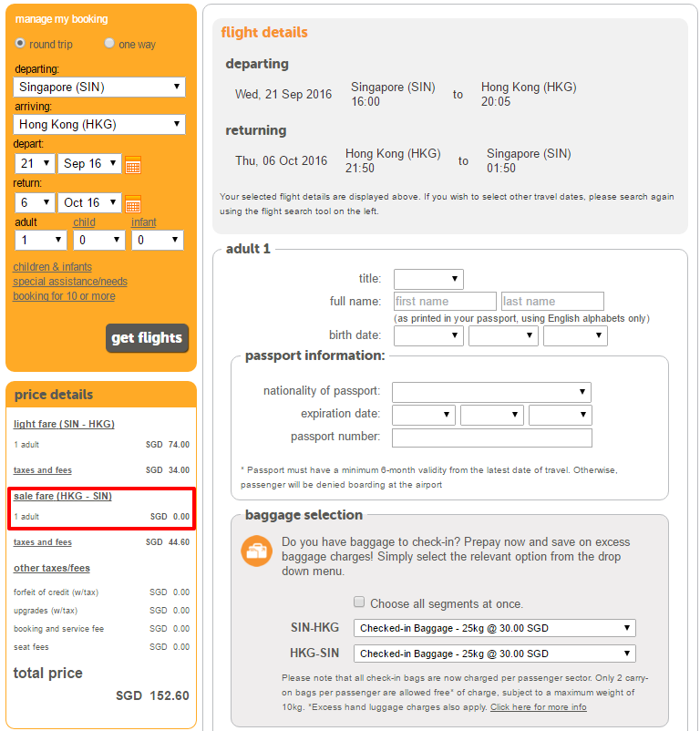Click the booking and service fee label
Image resolution: width=700 pixels, height=731 pixels.
58,629
